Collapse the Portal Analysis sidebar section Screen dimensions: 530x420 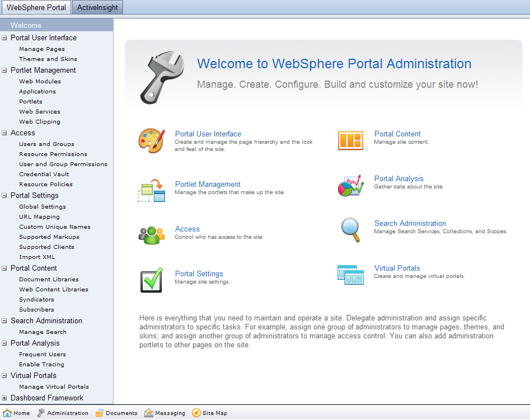coord(4,343)
